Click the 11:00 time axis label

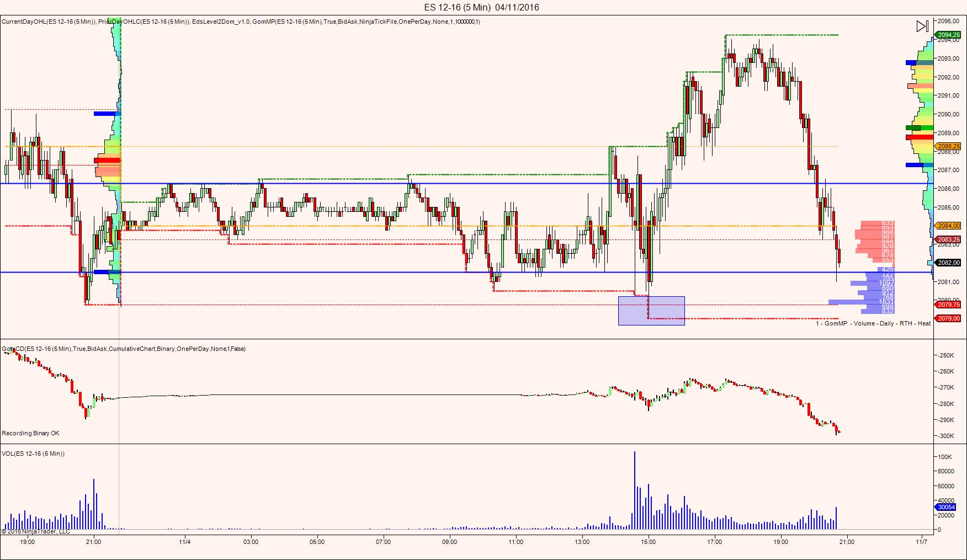pyautogui.click(x=516, y=542)
